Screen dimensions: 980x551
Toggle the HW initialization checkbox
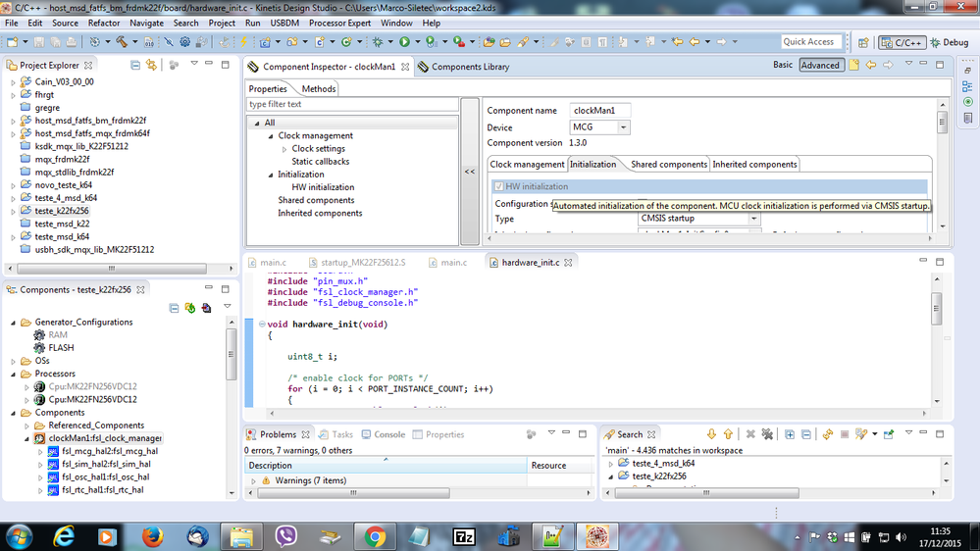pos(498,186)
